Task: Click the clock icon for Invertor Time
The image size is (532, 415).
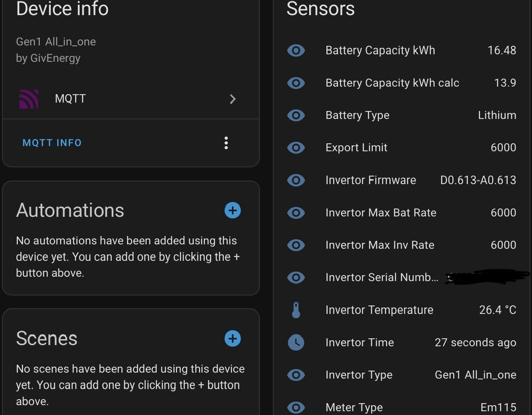Action: [x=296, y=342]
